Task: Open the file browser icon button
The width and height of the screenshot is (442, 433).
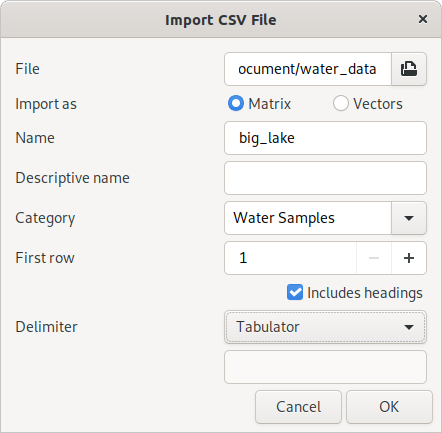Action: pyautogui.click(x=409, y=69)
